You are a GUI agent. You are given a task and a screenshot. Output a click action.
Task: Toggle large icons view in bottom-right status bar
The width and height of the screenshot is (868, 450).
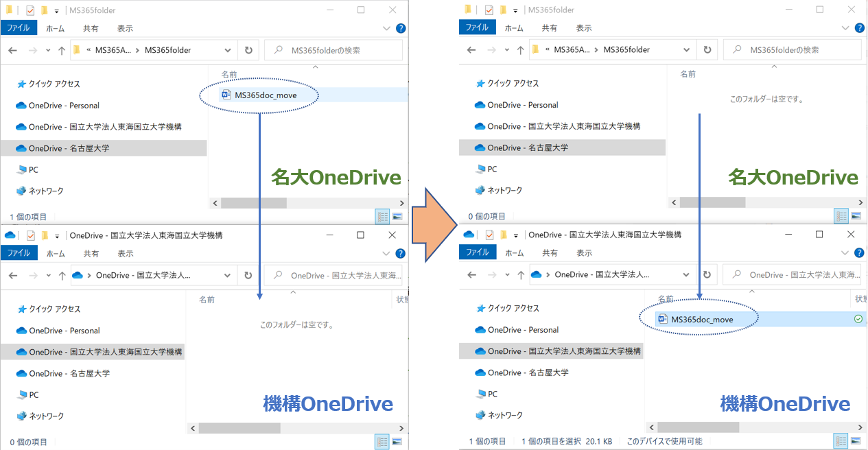click(x=856, y=440)
